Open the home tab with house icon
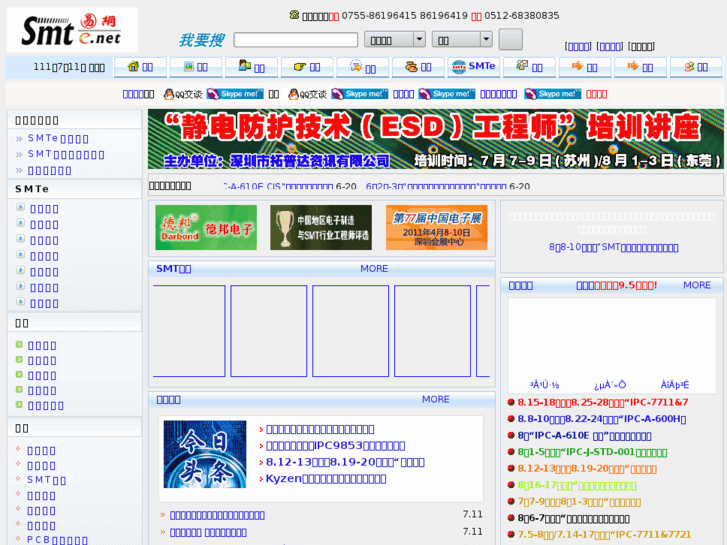This screenshot has width=727, height=545. [140, 67]
